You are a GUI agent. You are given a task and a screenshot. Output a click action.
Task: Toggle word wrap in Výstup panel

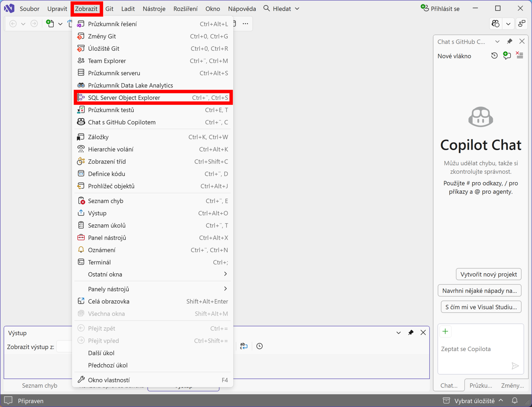pyautogui.click(x=244, y=346)
